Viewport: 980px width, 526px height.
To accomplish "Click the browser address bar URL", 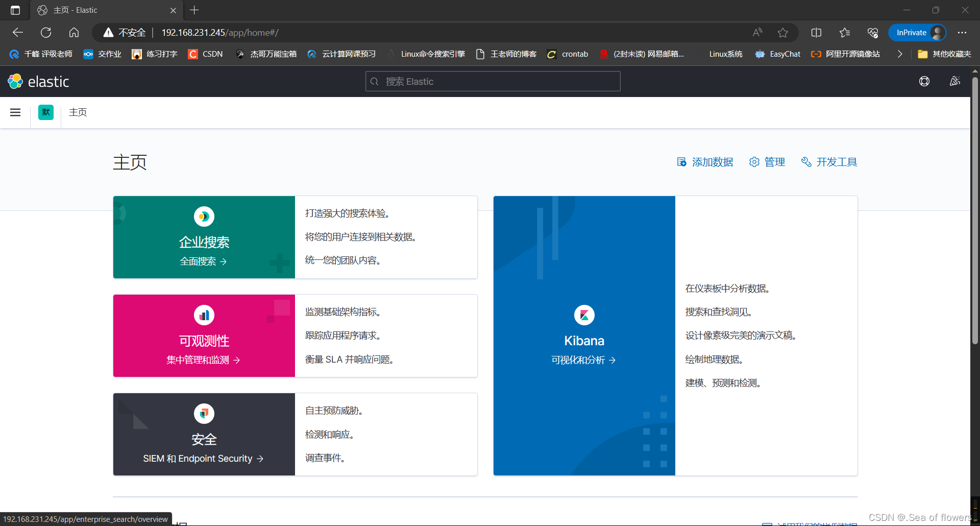I will tap(220, 33).
